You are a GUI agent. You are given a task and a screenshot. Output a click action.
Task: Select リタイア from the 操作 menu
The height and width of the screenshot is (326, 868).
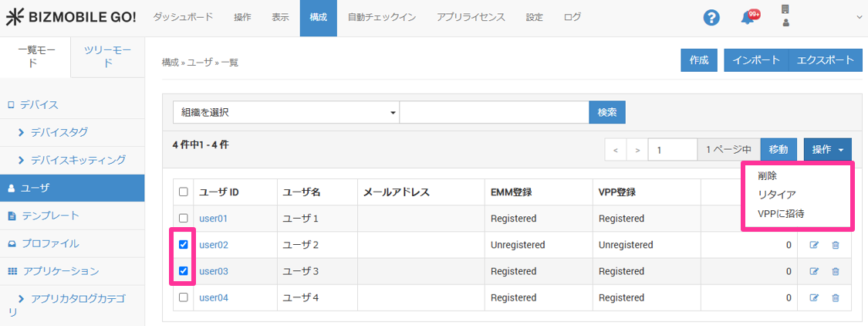pos(776,195)
